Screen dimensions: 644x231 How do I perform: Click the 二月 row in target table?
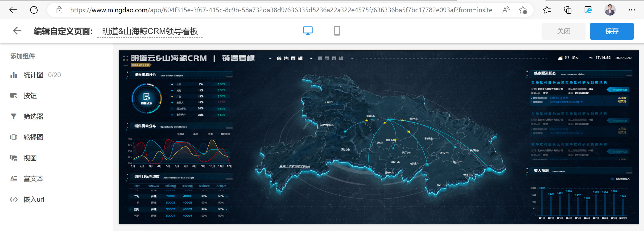coord(179,196)
